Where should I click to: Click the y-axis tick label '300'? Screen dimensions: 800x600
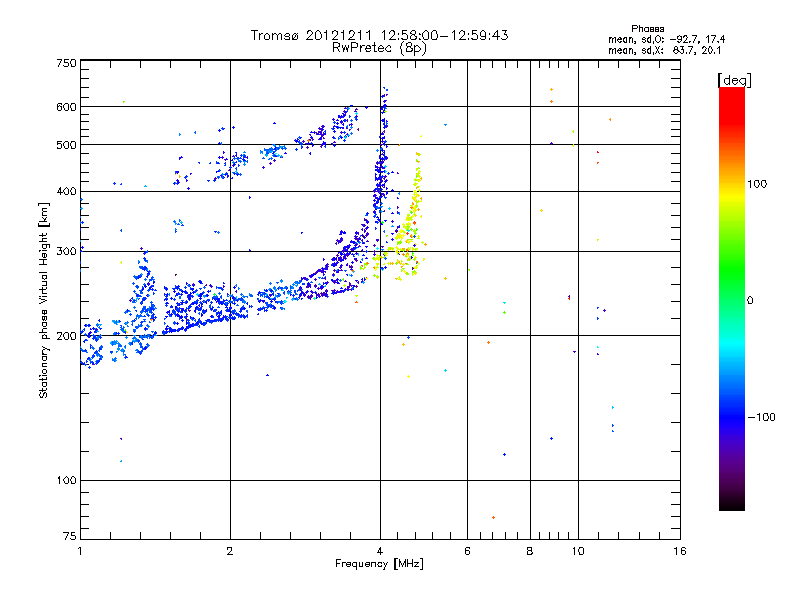coord(66,252)
